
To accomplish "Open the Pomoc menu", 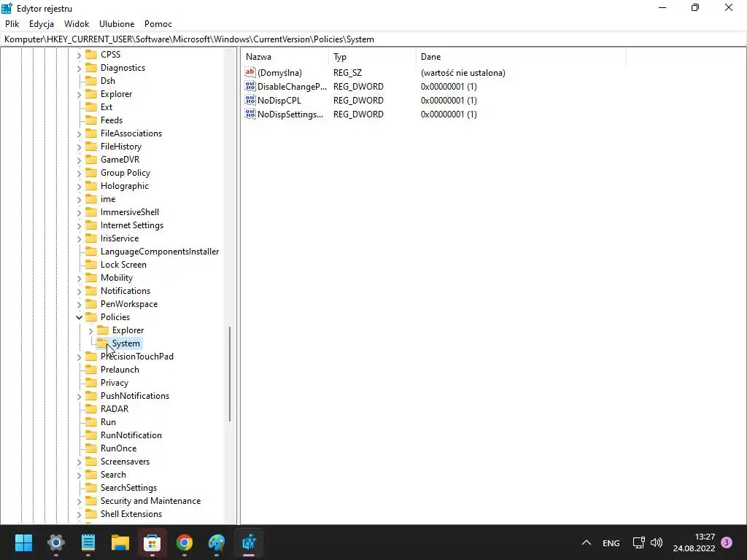I will tap(158, 24).
